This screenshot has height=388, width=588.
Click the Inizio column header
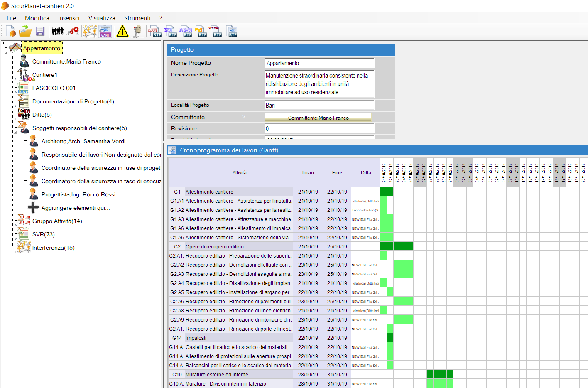tap(308, 172)
